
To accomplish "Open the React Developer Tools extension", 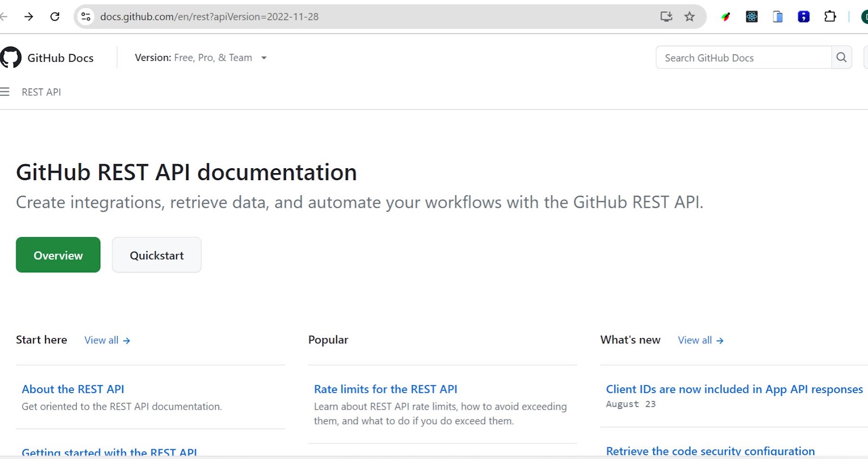I will coord(751,17).
